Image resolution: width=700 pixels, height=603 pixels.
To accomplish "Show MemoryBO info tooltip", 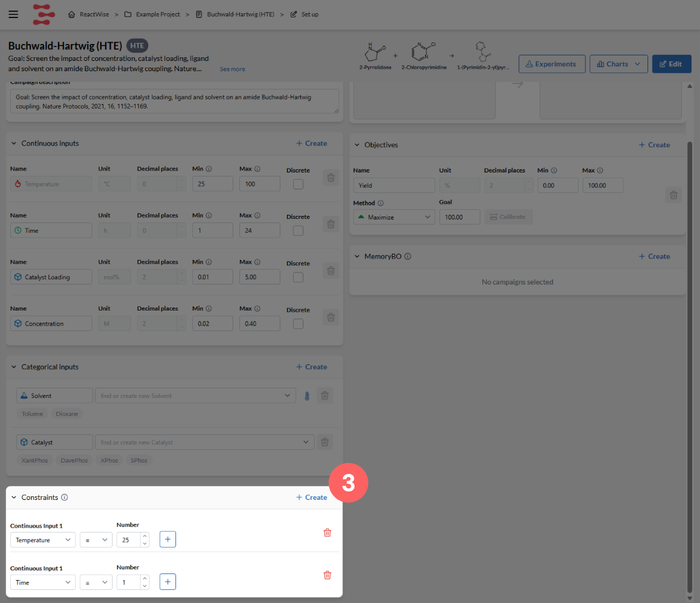I will pos(408,256).
